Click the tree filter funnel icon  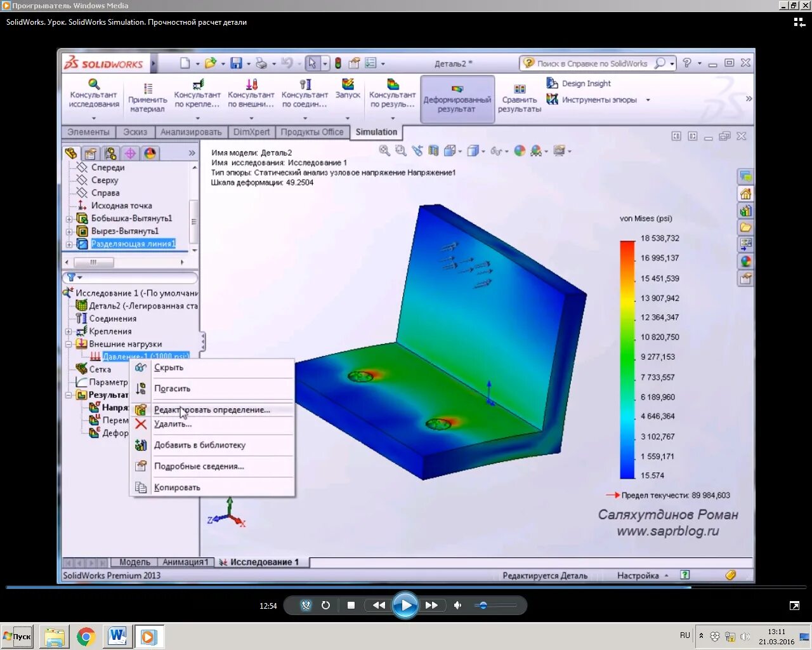pos(71,277)
